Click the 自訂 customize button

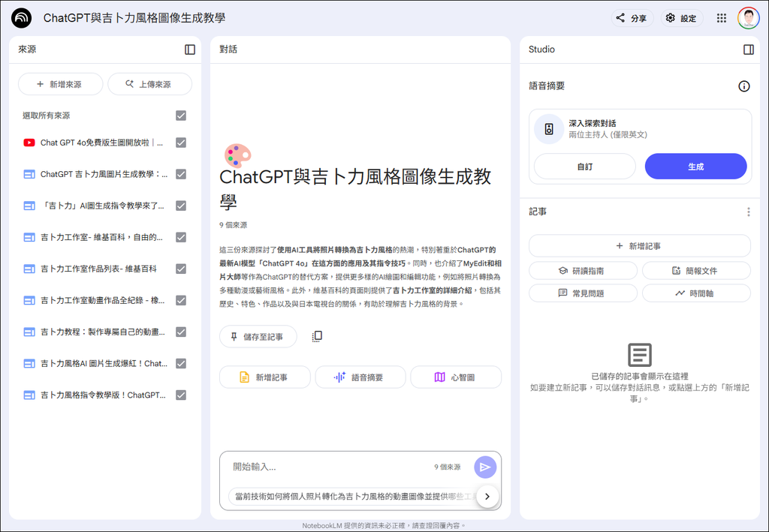coord(584,167)
